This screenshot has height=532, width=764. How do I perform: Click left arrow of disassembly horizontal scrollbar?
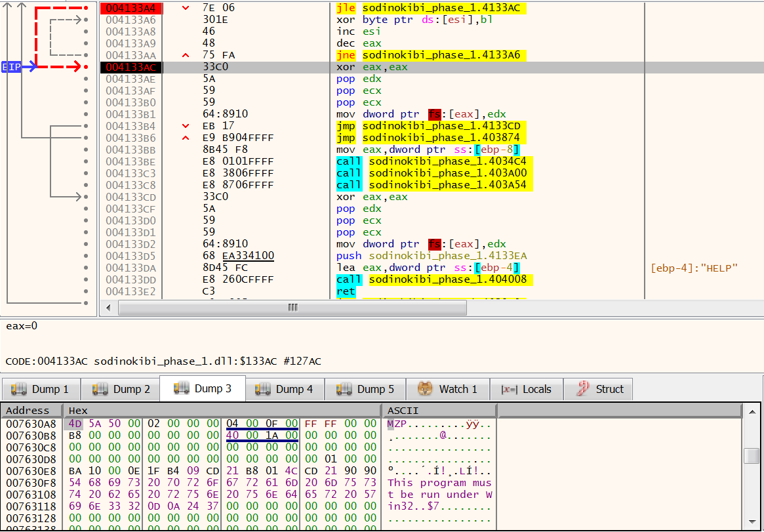point(108,308)
